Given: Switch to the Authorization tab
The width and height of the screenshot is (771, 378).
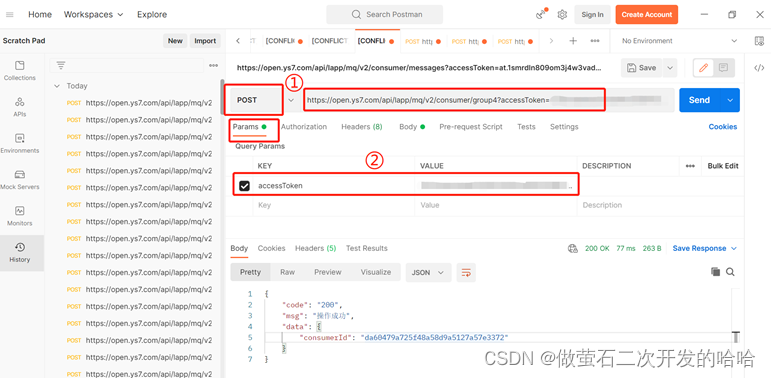Looking at the screenshot, I should point(303,127).
